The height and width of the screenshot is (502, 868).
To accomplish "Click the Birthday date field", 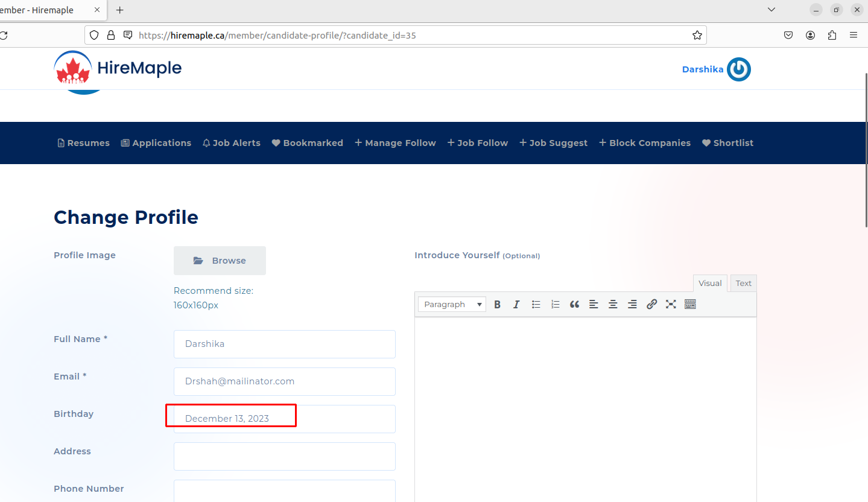I will pyautogui.click(x=285, y=419).
